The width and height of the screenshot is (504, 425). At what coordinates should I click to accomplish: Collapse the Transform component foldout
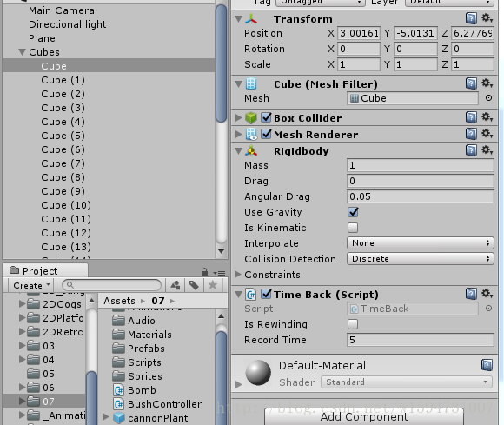tap(238, 19)
